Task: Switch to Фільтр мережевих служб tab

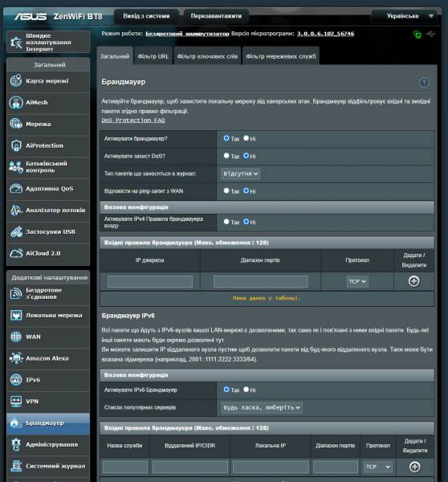Action: coord(281,56)
